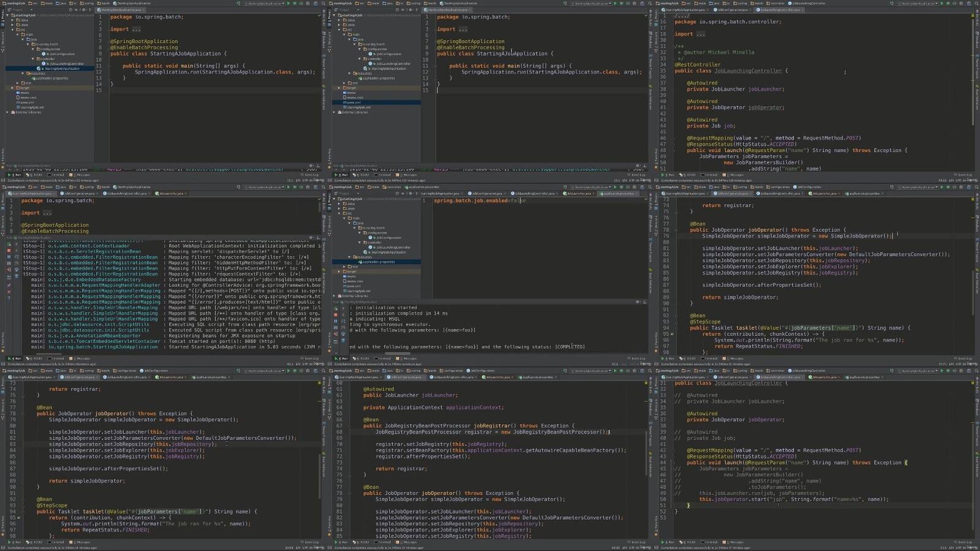Viewport: 980px width, 551px height.
Task: Click into 'spring.batch.job.enabled=false' editor line
Action: [480, 200]
